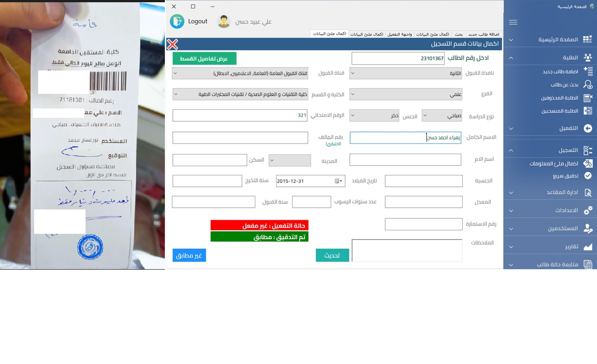Click the Logout icon
The width and height of the screenshot is (597, 364).
(177, 21)
